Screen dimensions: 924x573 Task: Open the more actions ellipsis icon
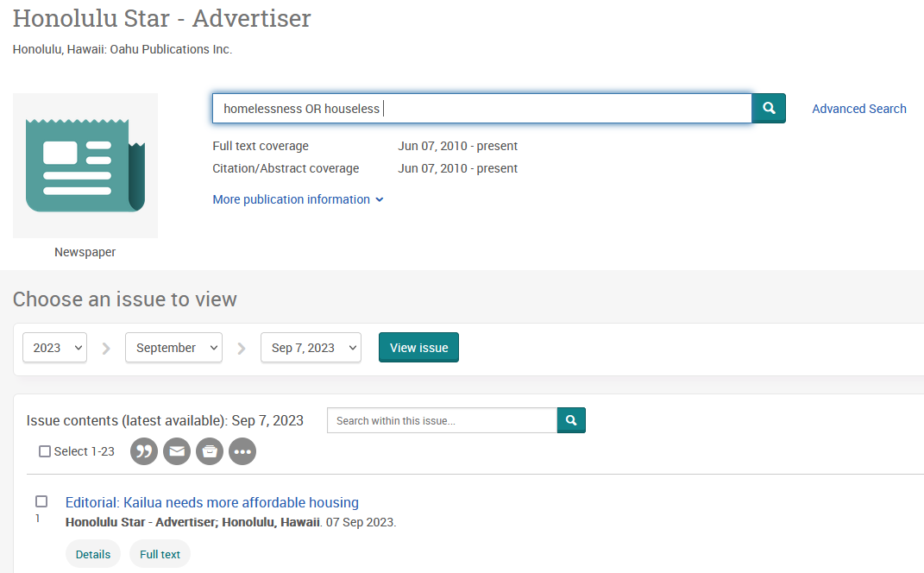242,451
